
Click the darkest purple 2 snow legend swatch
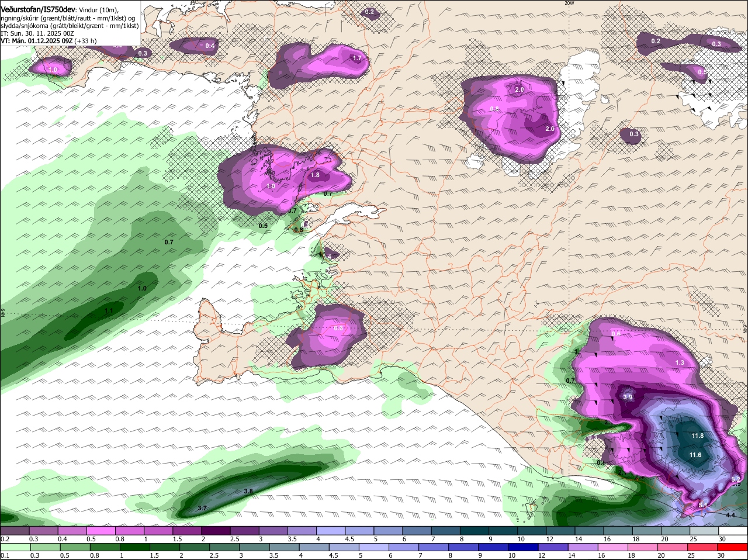point(216,531)
